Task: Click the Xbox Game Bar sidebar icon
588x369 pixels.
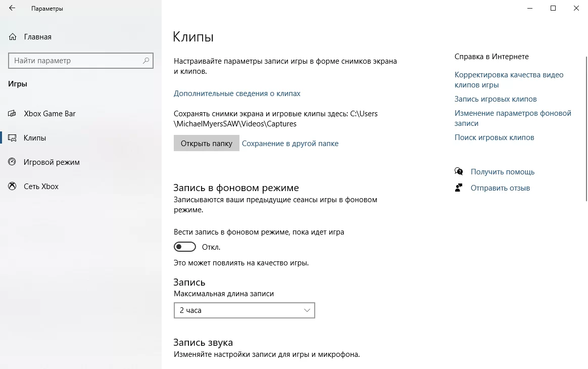Action: [13, 114]
